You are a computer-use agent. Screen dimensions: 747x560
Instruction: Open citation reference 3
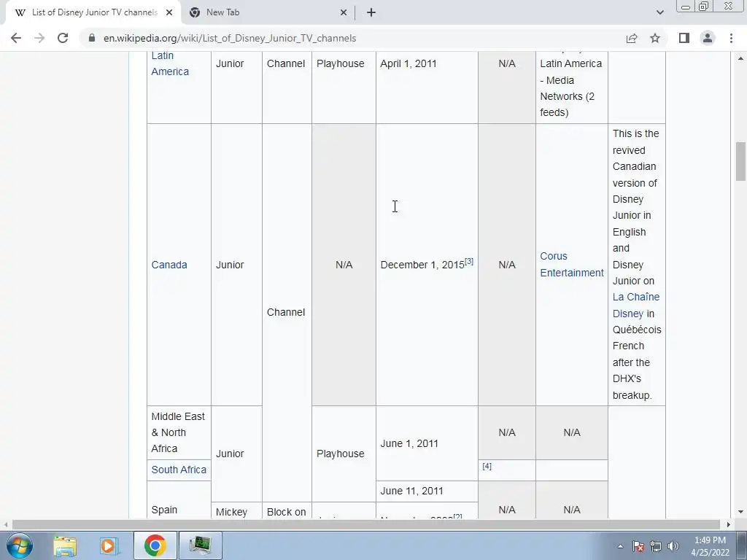(469, 261)
